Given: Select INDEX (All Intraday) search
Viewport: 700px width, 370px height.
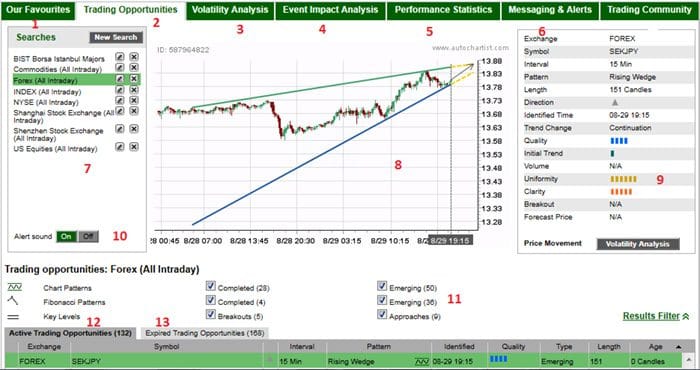Looking at the screenshot, I should pyautogui.click(x=47, y=92).
